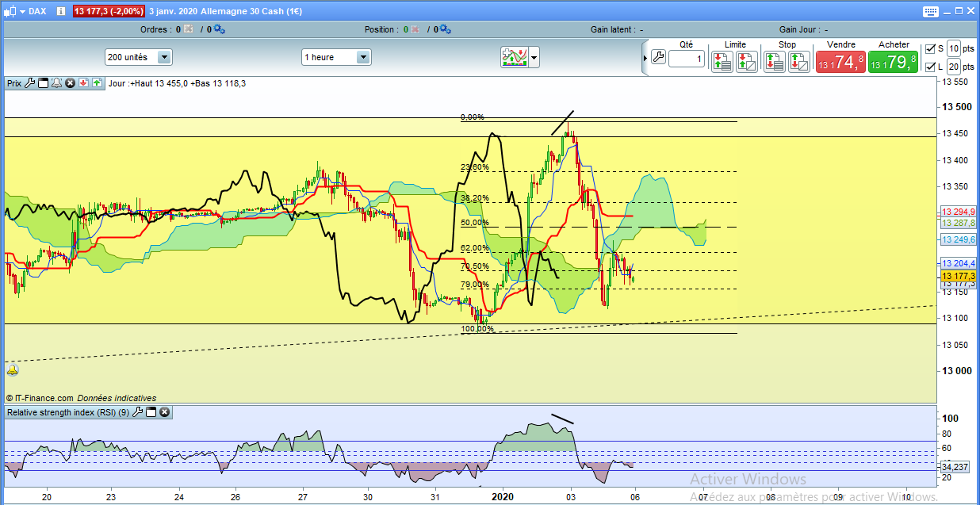Toggle the S stop checkbox
Image resolution: width=980 pixels, height=505 pixels.
click(930, 48)
